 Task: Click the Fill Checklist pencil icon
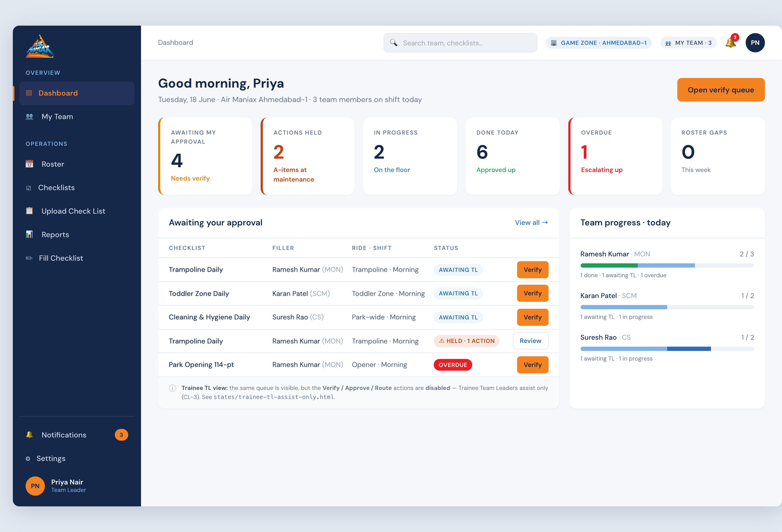pos(29,258)
